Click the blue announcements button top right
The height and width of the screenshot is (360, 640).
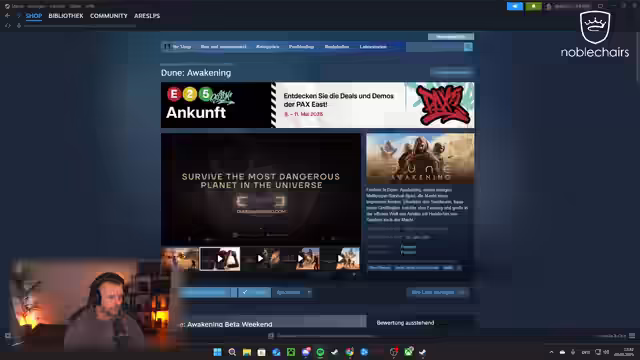[x=515, y=6]
